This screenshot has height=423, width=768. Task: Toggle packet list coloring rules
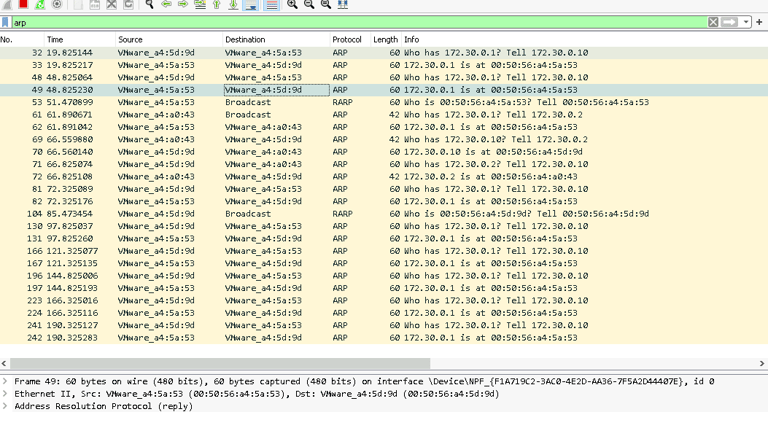tap(271, 4)
